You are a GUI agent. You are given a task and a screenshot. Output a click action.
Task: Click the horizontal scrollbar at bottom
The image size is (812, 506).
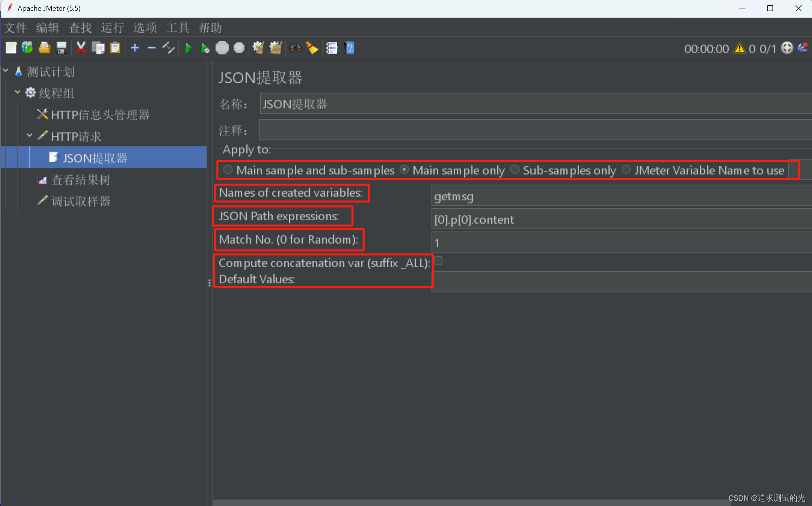pos(472,502)
